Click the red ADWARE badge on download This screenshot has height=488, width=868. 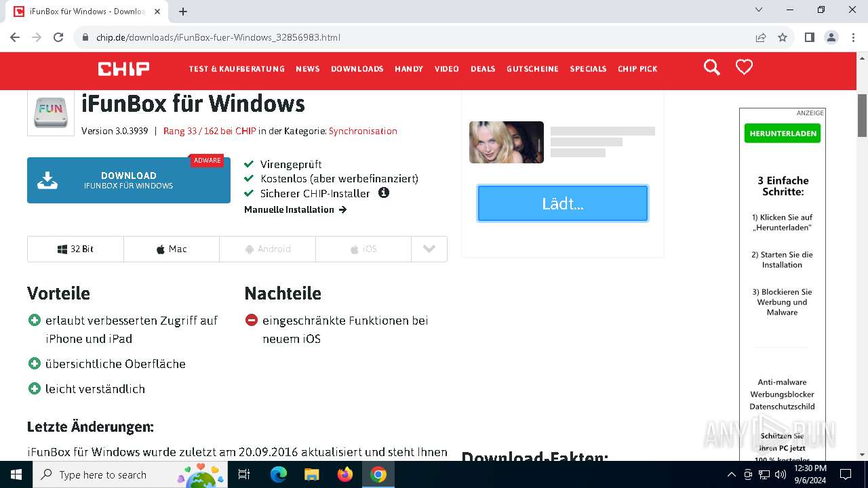point(207,161)
